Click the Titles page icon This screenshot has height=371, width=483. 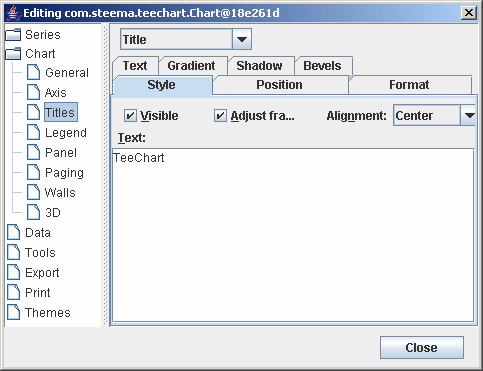33,112
